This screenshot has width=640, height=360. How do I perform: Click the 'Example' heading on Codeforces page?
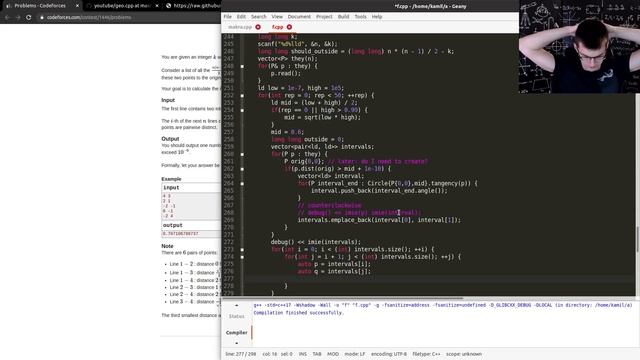(x=171, y=179)
